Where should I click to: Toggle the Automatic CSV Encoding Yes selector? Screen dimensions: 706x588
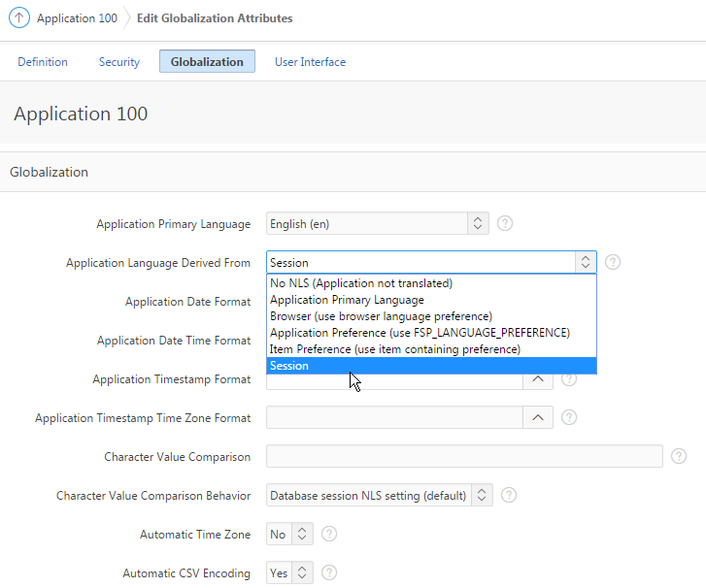(289, 572)
